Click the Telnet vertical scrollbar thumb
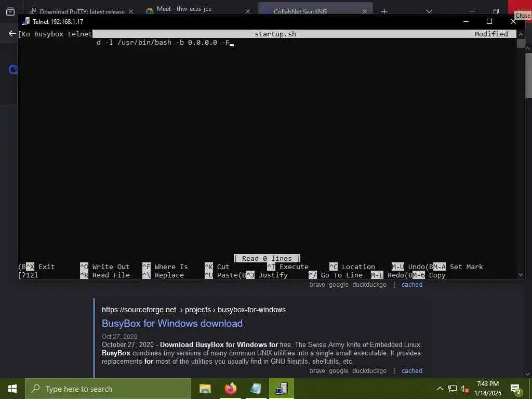The image size is (532, 399). pyautogui.click(x=521, y=43)
